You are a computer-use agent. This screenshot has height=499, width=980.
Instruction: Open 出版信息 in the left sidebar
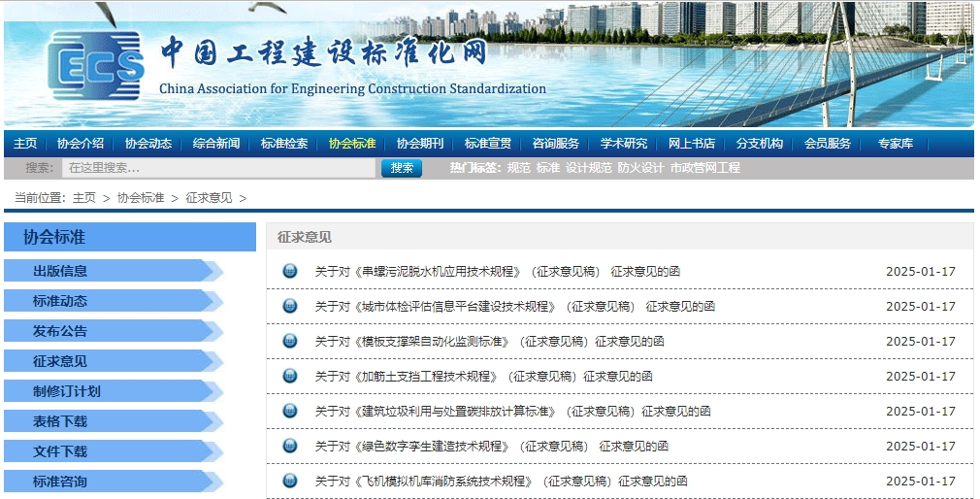coord(60,271)
